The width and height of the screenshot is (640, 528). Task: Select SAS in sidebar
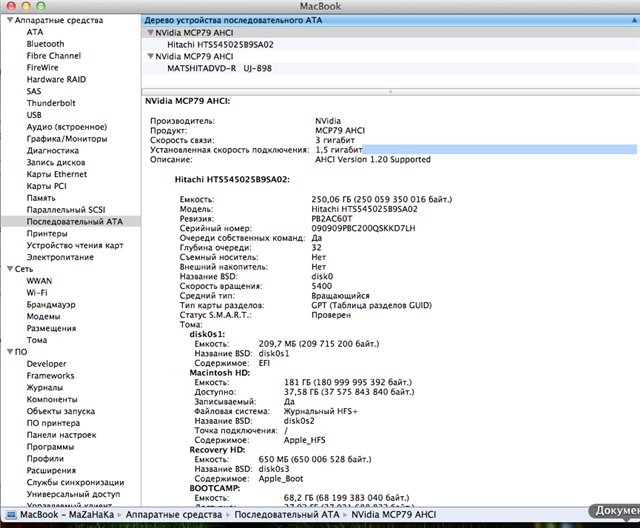pos(34,91)
